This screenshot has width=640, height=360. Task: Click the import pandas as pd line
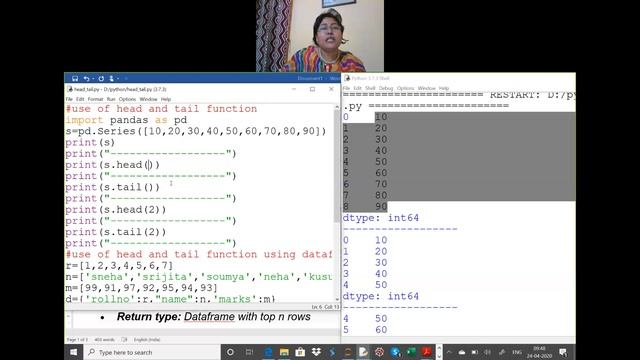click(126, 120)
